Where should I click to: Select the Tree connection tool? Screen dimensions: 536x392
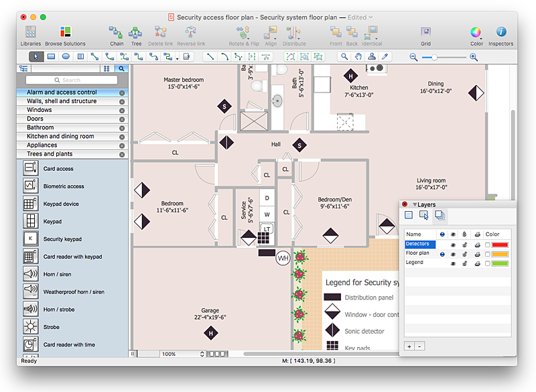136,32
